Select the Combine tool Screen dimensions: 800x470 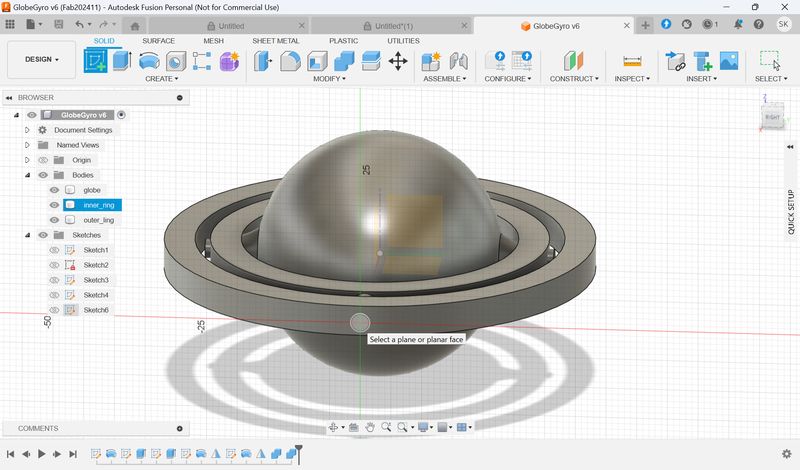(x=344, y=61)
